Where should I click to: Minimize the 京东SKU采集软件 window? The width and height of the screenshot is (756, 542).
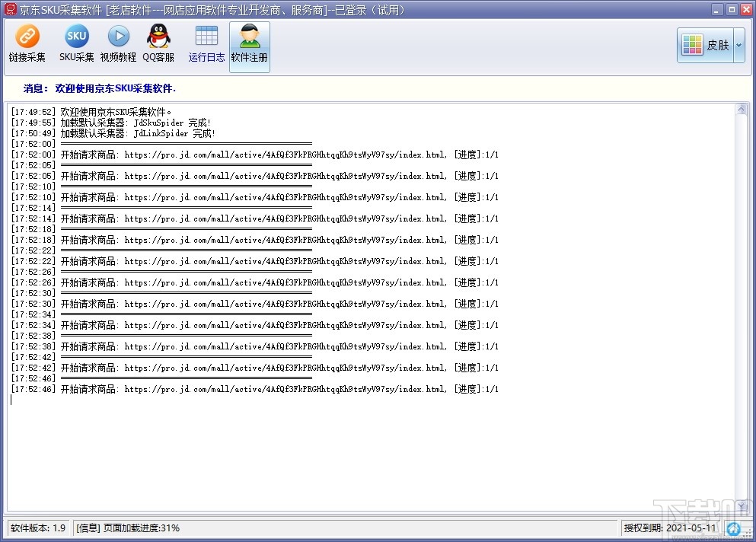point(717,9)
